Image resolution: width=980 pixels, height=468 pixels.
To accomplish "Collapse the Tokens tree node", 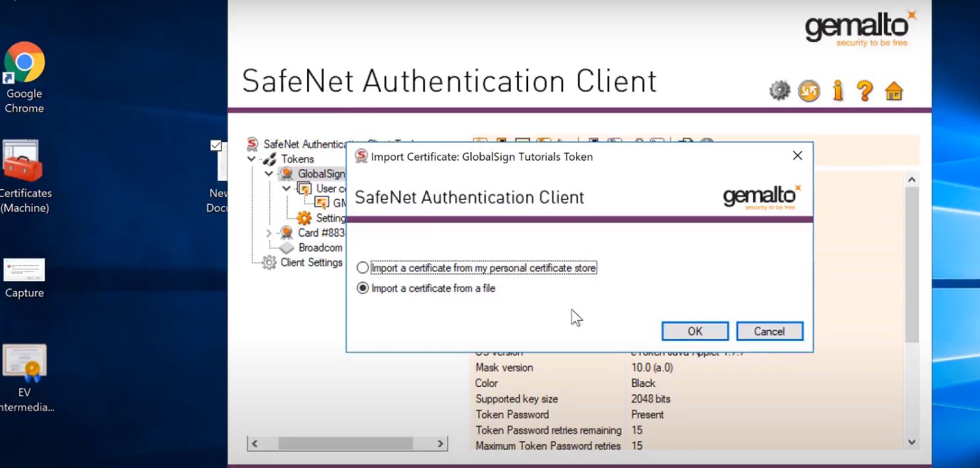I will (252, 159).
